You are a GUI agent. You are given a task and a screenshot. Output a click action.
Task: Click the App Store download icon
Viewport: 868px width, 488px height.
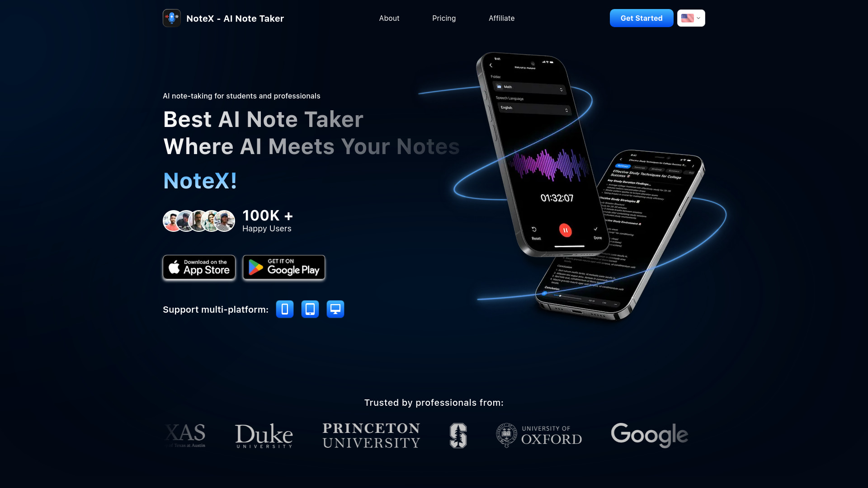pyautogui.click(x=199, y=267)
